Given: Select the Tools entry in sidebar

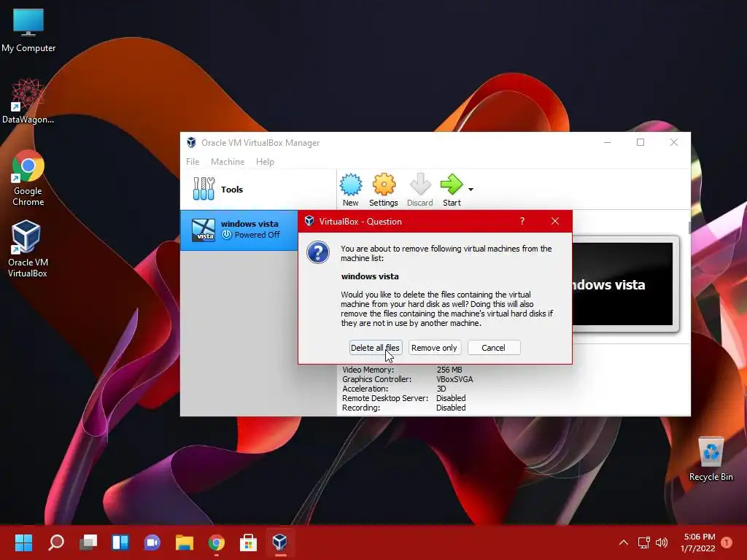Looking at the screenshot, I should 258,189.
